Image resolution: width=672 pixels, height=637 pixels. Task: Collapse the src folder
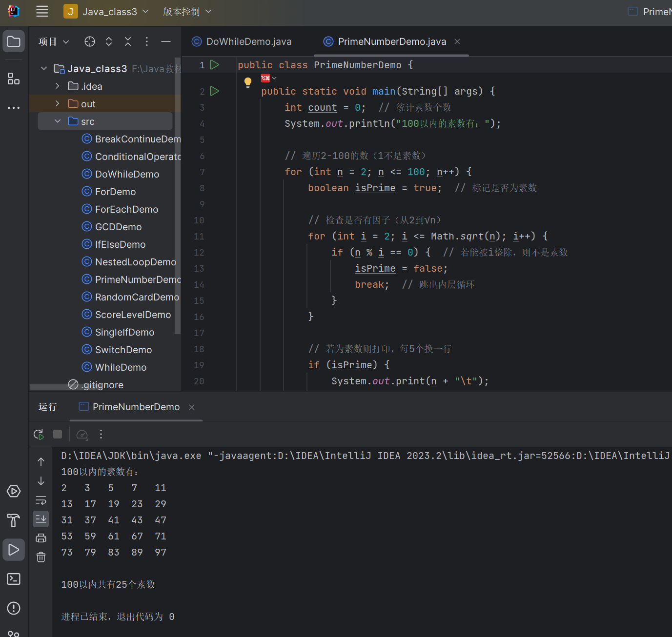pyautogui.click(x=58, y=121)
